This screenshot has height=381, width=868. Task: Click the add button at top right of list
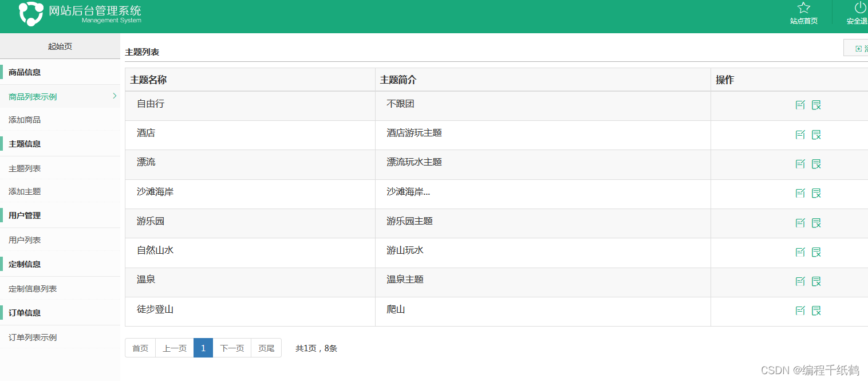click(856, 48)
